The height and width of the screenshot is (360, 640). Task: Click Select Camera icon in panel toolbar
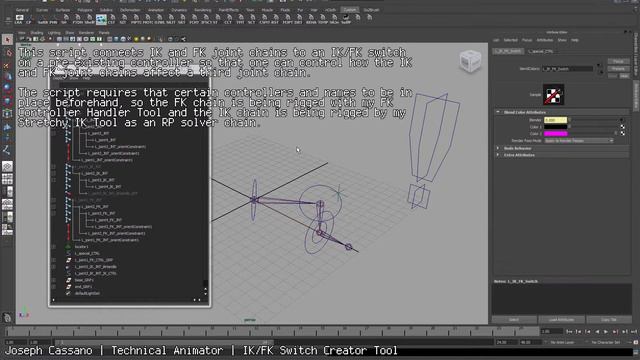23,39
